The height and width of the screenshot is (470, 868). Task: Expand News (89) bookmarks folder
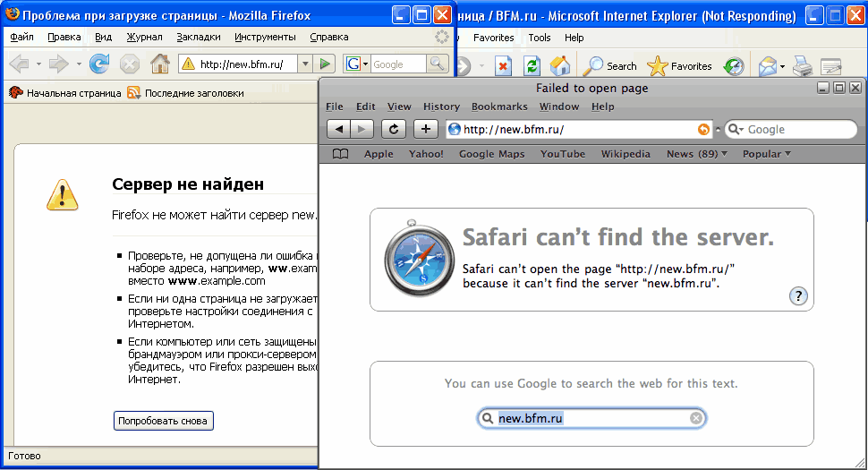coord(697,154)
